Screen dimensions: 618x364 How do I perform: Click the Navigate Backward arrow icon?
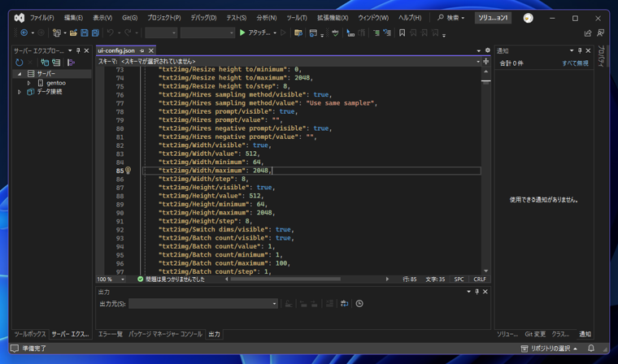(x=24, y=32)
